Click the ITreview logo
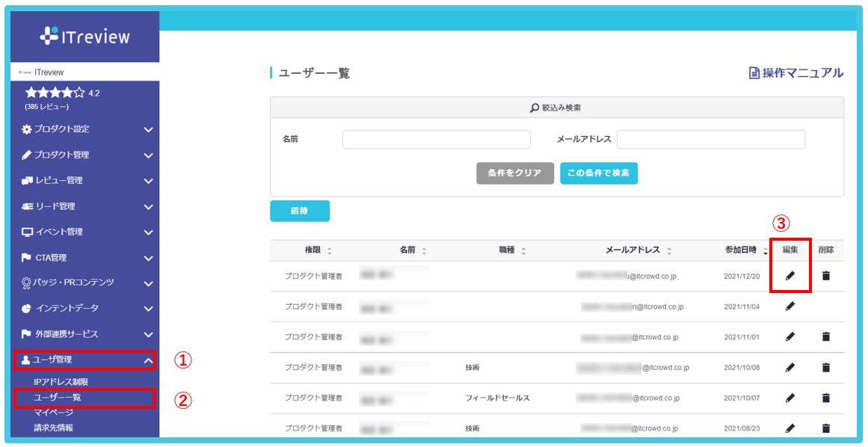 coord(84,35)
